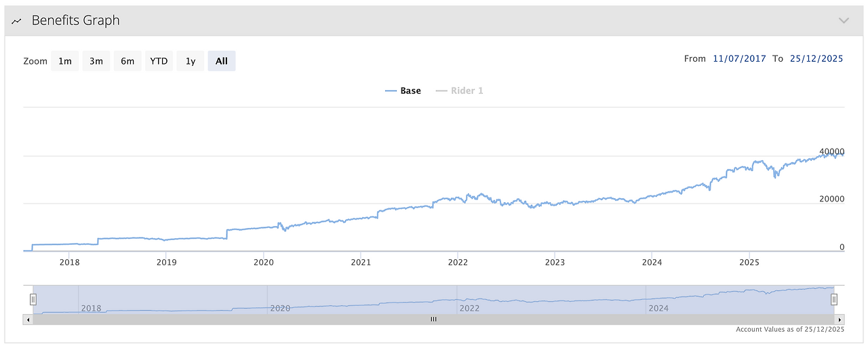This screenshot has width=868, height=348.
Task: Edit the From date 11/07/2017
Action: coord(739,59)
